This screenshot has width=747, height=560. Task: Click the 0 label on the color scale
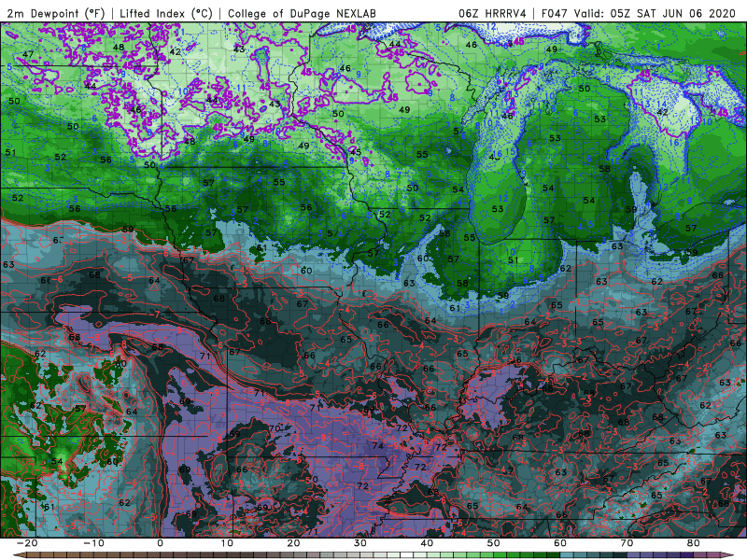pyautogui.click(x=160, y=543)
